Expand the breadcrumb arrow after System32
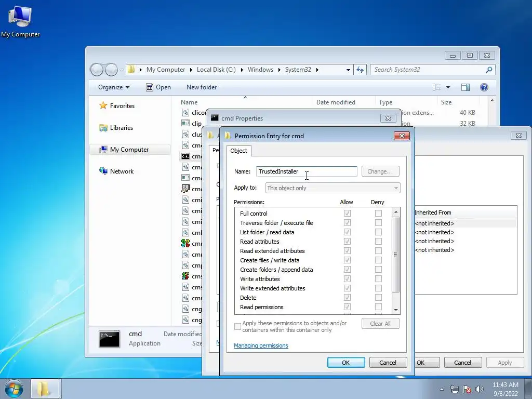 click(317, 70)
